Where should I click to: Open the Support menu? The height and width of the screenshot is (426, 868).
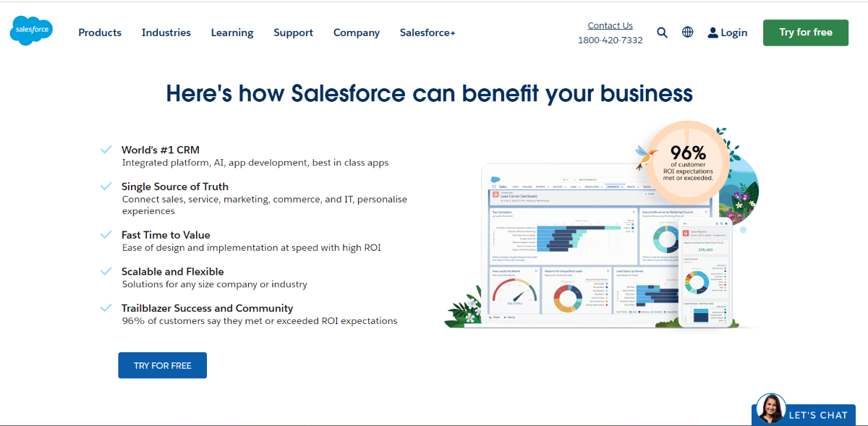click(293, 33)
